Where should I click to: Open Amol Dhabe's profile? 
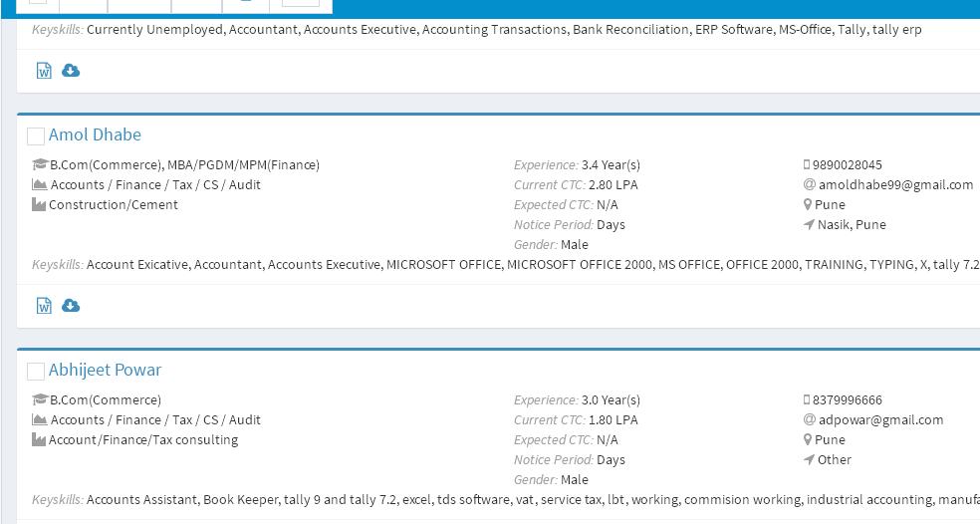pos(95,134)
